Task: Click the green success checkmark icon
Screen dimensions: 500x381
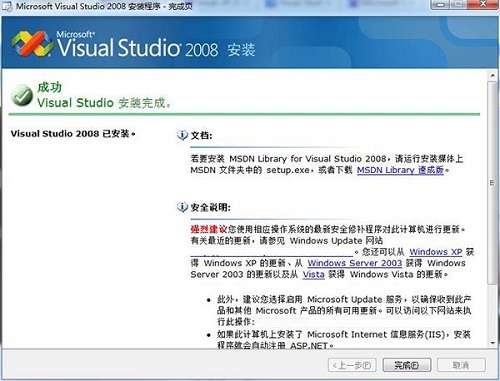Action: (x=22, y=95)
